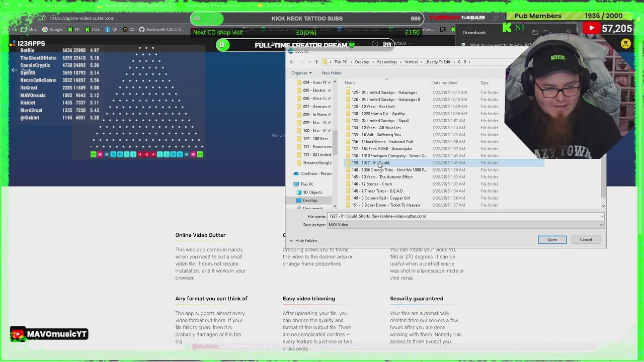Click the 123APPS logo

coord(27,44)
